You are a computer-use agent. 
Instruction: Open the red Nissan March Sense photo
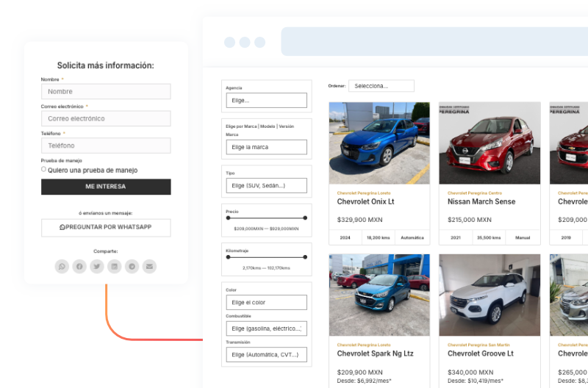[x=490, y=143]
